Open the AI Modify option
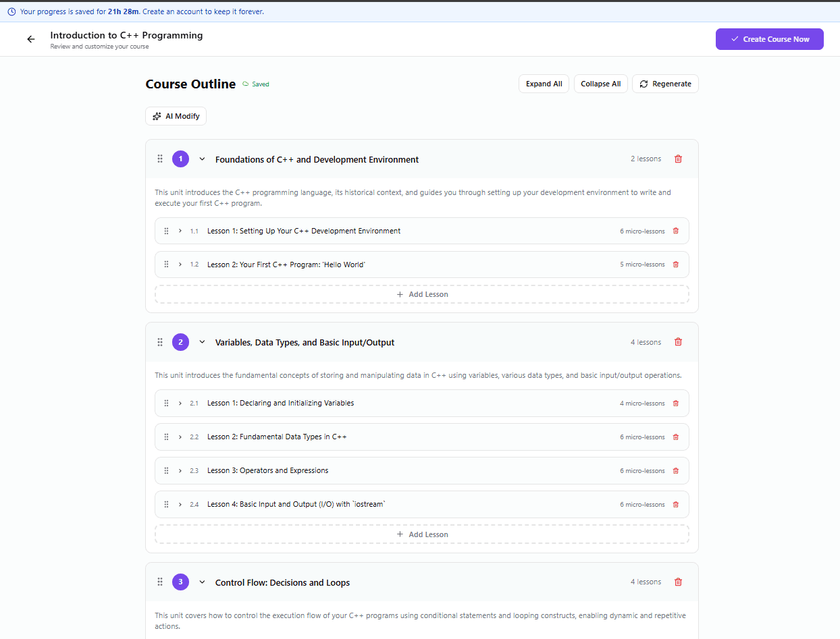This screenshot has height=639, width=840. point(176,116)
